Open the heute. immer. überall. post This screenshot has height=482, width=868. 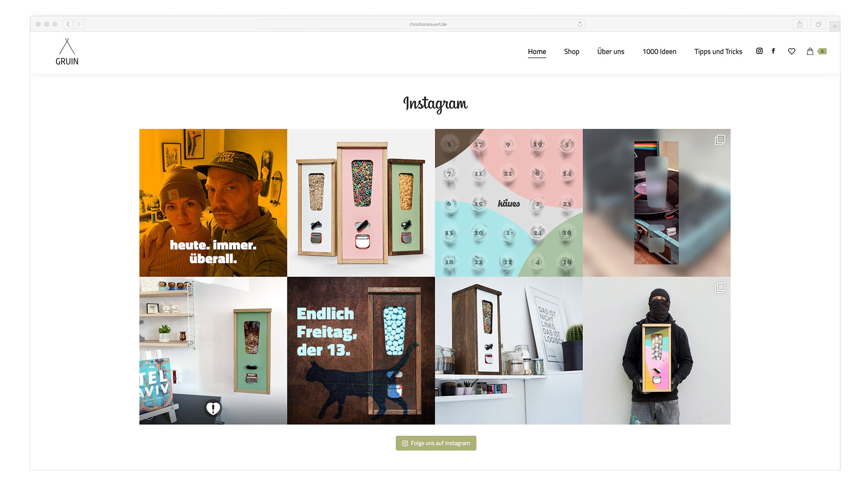tap(213, 203)
